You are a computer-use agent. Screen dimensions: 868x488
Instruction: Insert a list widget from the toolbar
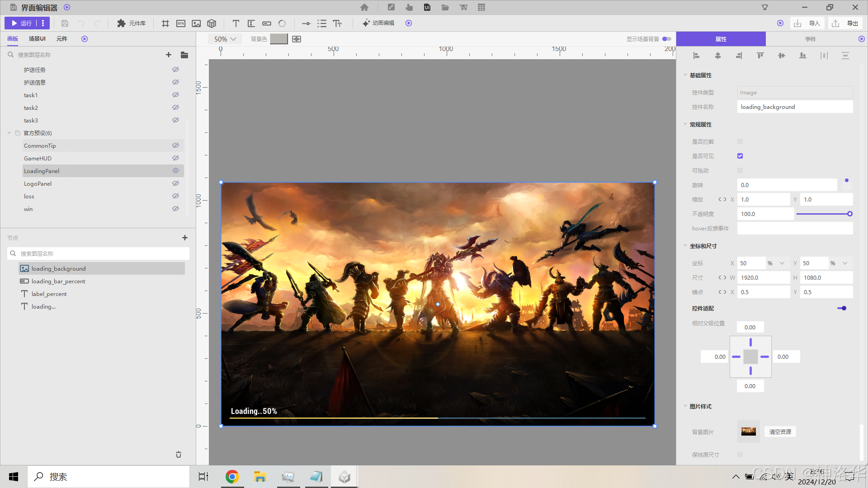tap(322, 23)
